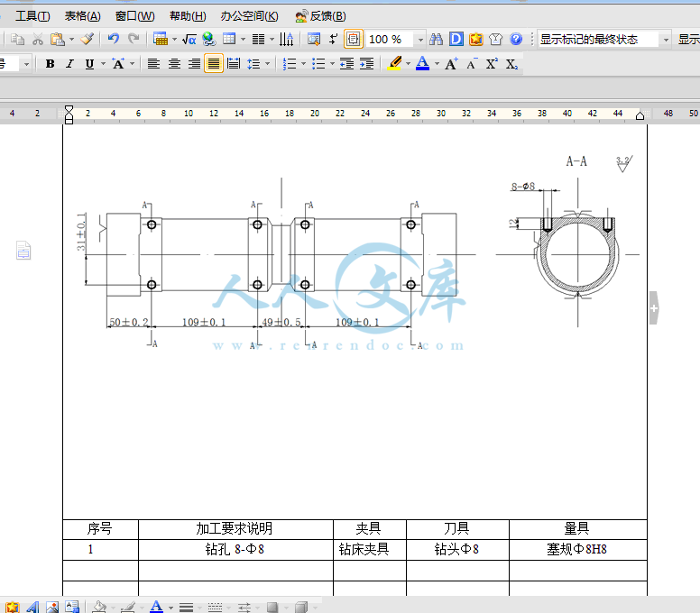The width and height of the screenshot is (700, 613).
Task: Open the font color arrow in formatting bar
Action: (x=437, y=64)
